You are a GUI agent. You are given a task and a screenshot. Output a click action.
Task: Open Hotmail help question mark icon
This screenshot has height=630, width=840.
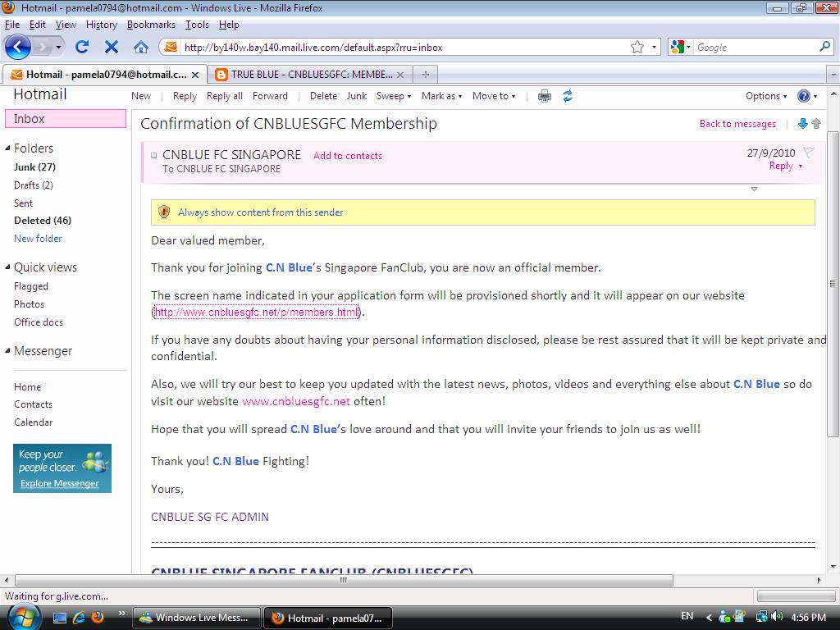[804, 96]
